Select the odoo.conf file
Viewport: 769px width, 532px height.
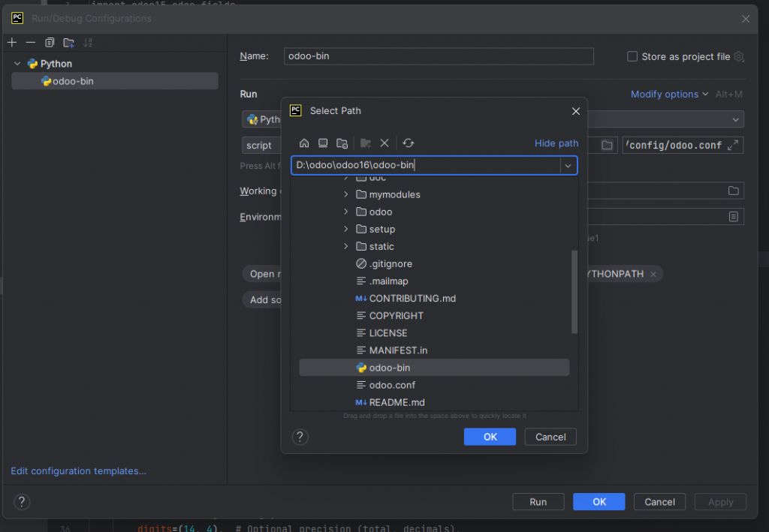tap(434, 385)
